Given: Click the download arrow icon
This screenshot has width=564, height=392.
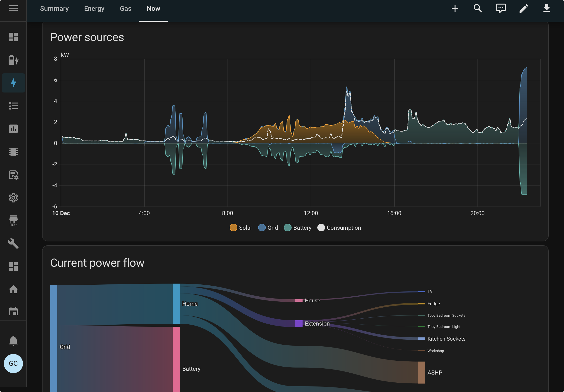Looking at the screenshot, I should coord(547,8).
